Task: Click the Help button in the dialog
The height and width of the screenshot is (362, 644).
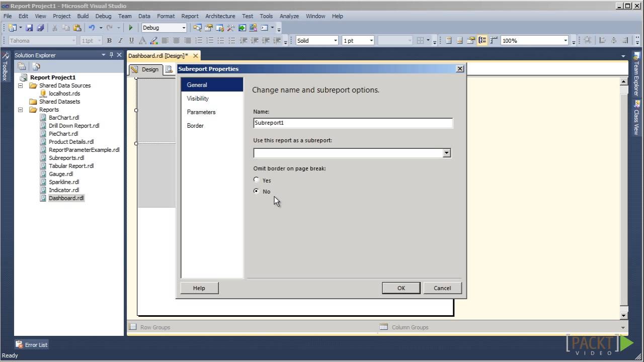Action: [199, 288]
